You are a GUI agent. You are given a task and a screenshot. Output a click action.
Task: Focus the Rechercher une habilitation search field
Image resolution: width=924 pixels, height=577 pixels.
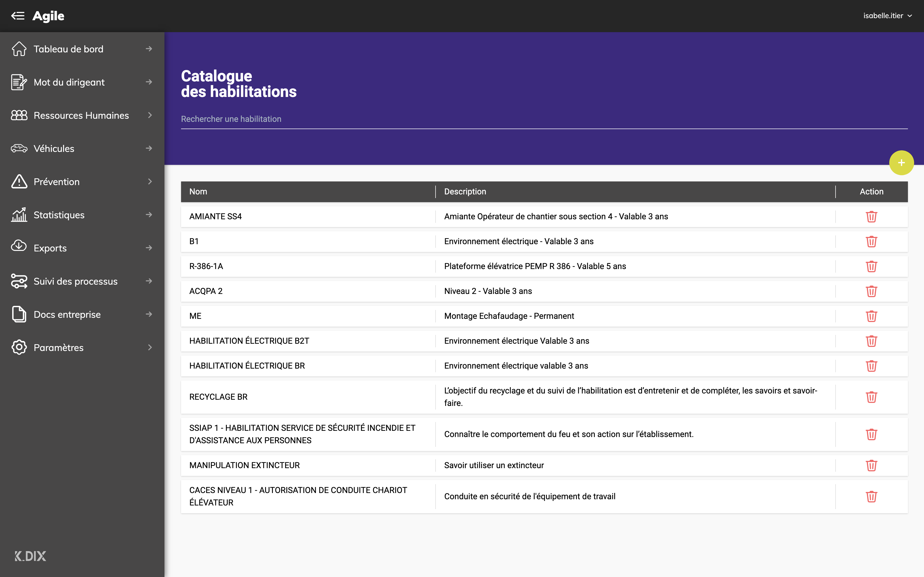tap(544, 119)
